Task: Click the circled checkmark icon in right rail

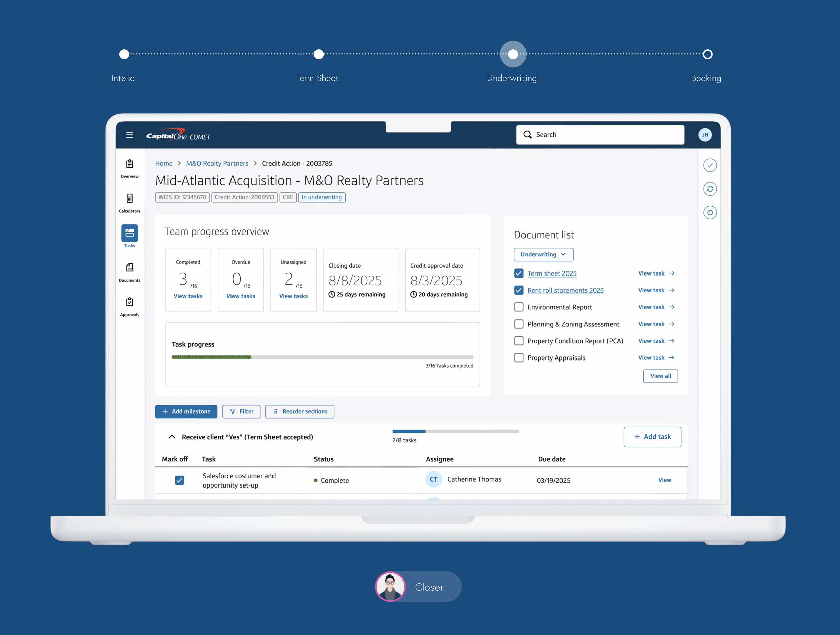Action: click(x=709, y=165)
